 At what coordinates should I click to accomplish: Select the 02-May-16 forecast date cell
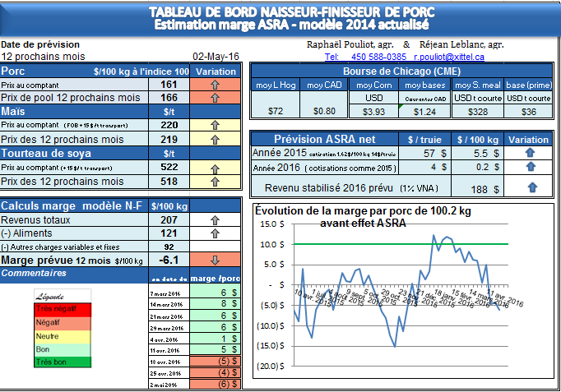[216, 57]
